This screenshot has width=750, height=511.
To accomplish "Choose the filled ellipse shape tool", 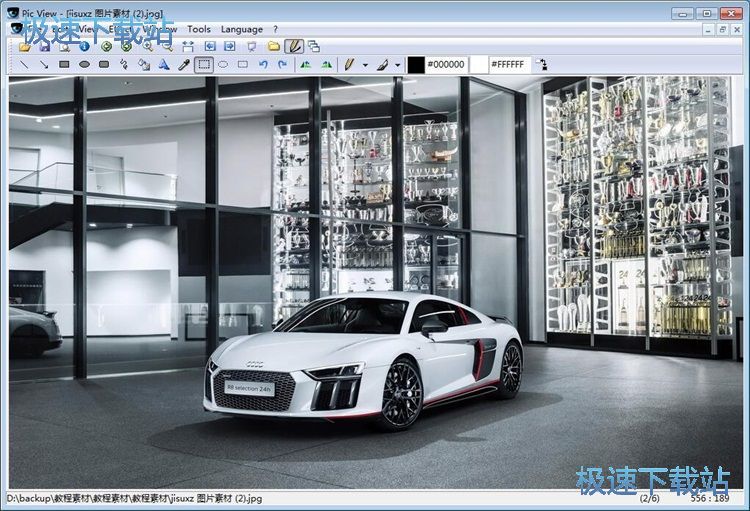I will click(84, 64).
